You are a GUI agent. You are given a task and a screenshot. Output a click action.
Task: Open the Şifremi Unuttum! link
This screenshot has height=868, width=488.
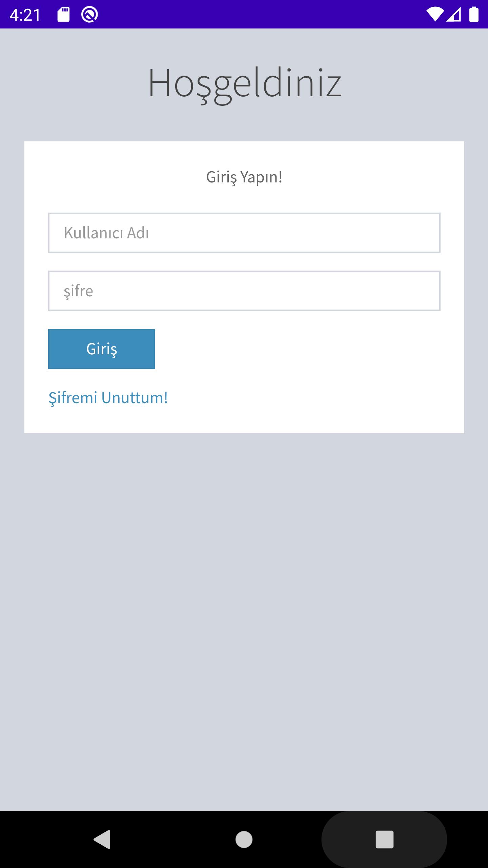point(108,397)
